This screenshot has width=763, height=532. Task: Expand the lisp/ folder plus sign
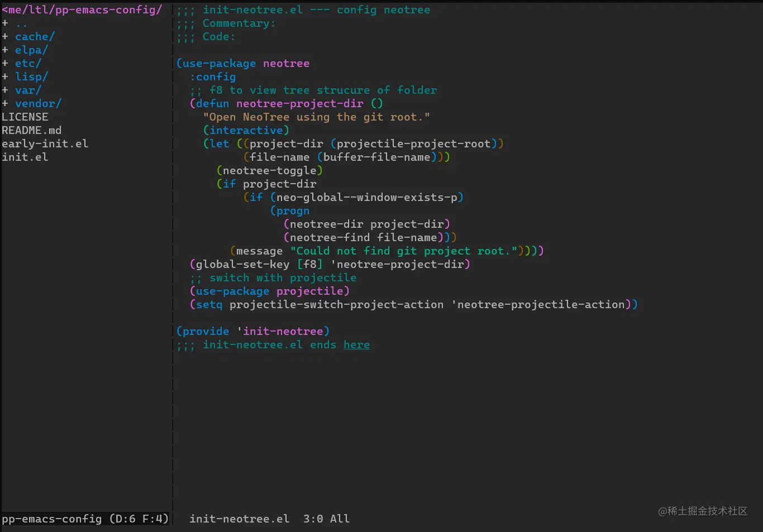(x=5, y=76)
